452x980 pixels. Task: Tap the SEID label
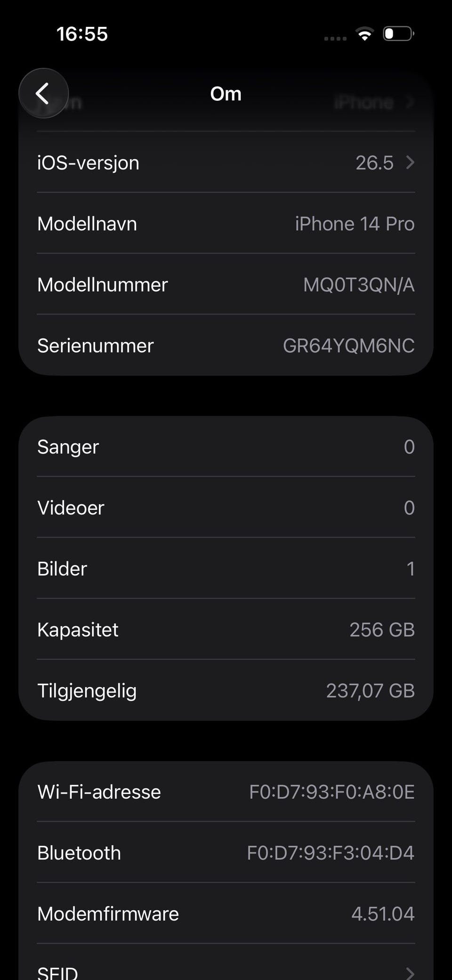pos(57,973)
